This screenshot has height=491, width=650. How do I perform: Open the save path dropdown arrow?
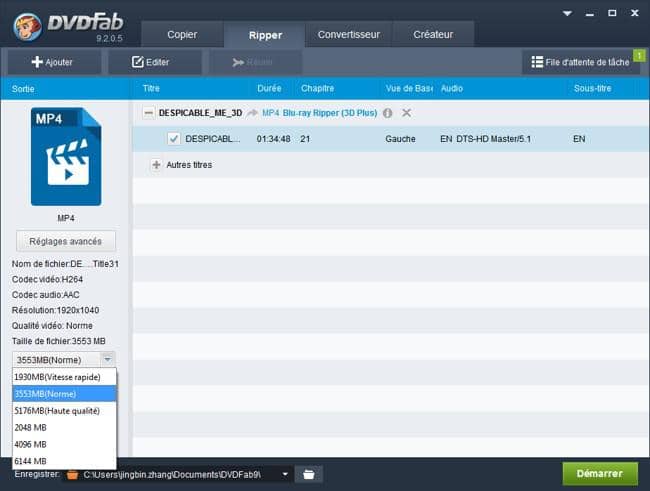(285, 474)
